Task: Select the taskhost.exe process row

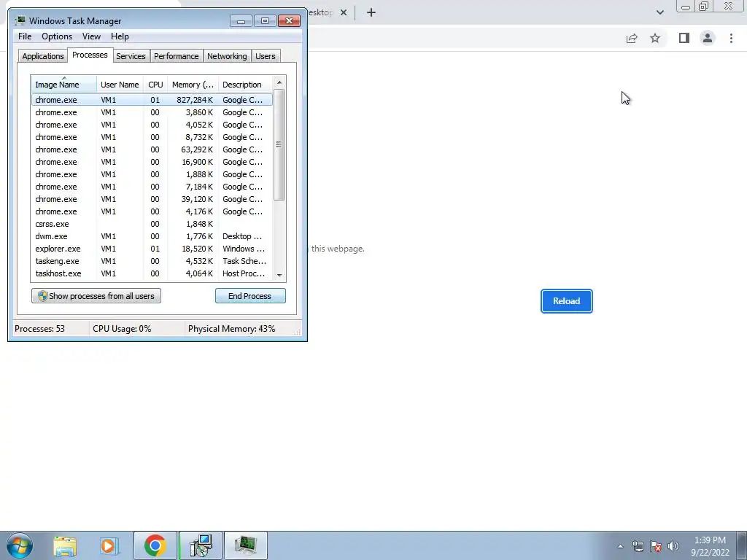Action: 152,273
